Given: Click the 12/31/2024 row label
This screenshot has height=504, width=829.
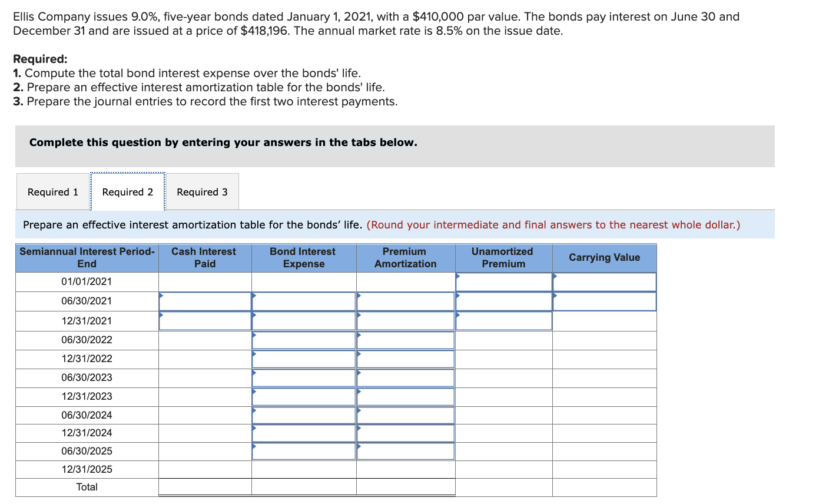Looking at the screenshot, I should coord(87,433).
